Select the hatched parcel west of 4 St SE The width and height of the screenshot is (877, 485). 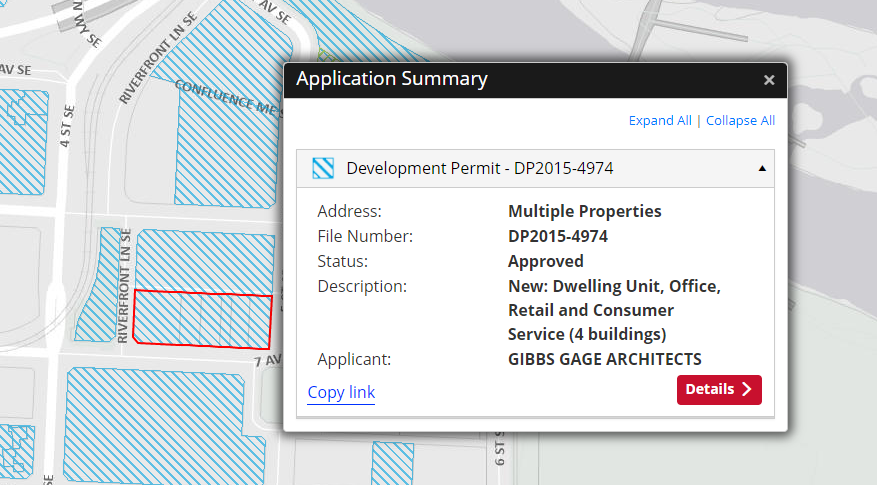pyautogui.click(x=22, y=143)
